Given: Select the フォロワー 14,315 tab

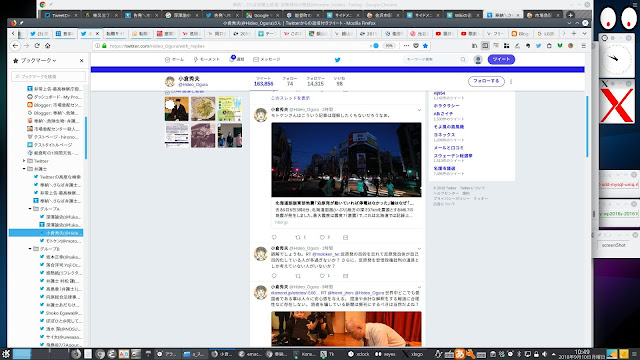Looking at the screenshot, I should point(315,82).
